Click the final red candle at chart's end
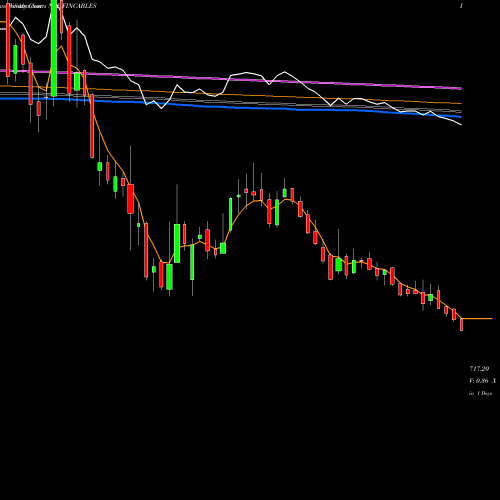The height and width of the screenshot is (500, 500). point(462,324)
